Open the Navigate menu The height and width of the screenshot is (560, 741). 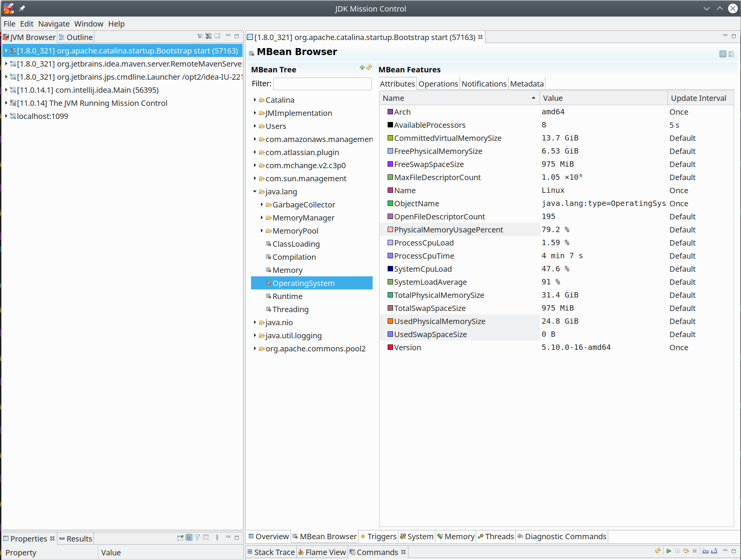click(x=54, y=24)
